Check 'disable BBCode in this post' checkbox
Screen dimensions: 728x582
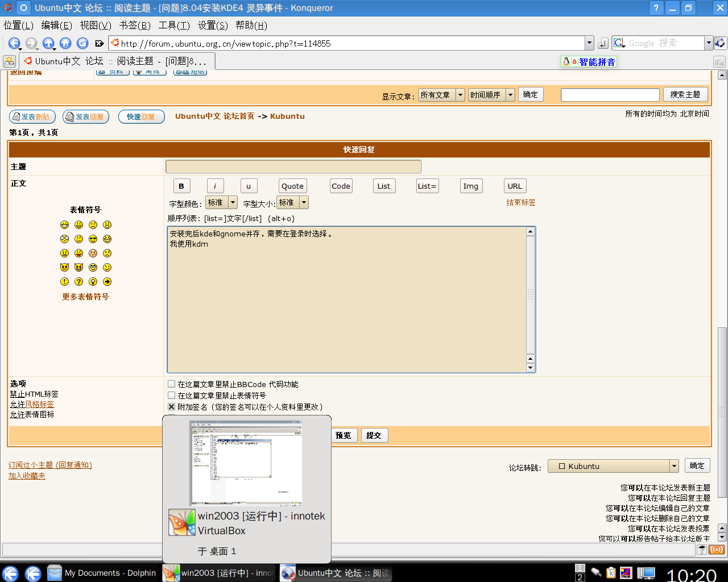[x=171, y=384]
